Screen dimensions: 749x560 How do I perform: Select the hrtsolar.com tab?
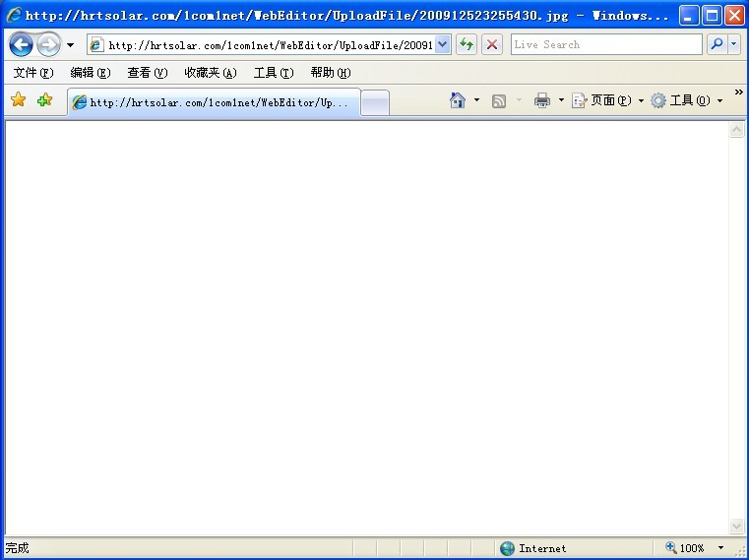click(x=214, y=102)
